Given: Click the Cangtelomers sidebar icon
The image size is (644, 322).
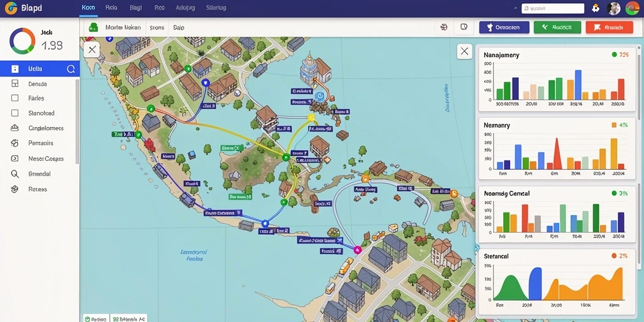Looking at the screenshot, I should [x=15, y=128].
